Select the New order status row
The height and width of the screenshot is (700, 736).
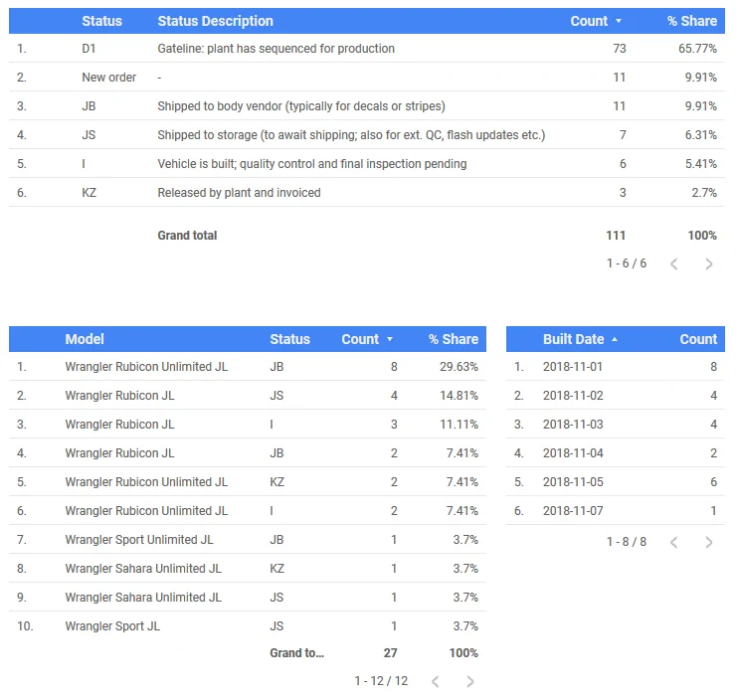tap(367, 78)
